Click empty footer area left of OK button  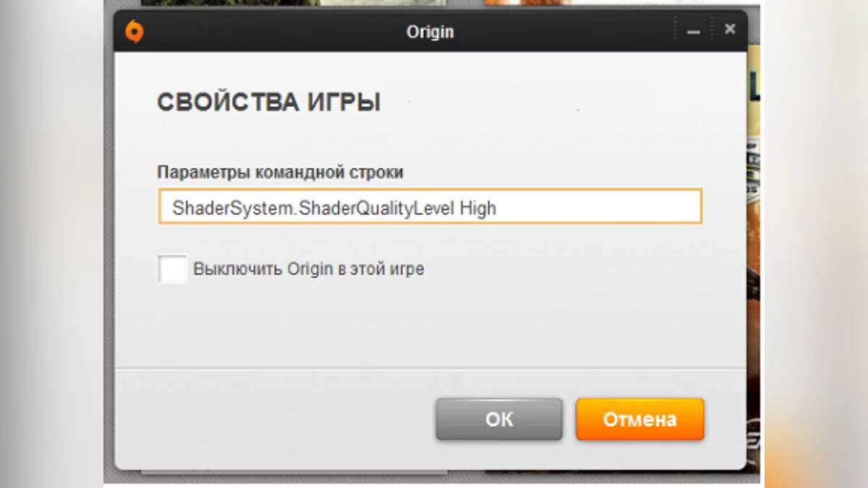point(275,419)
